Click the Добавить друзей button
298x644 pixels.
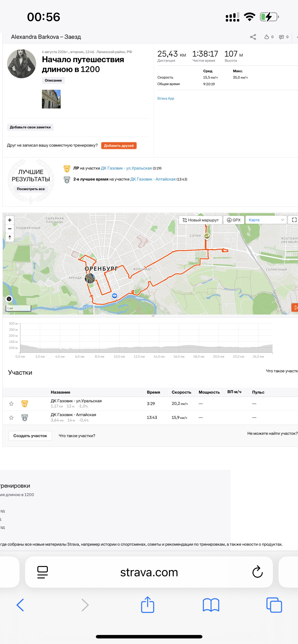(x=119, y=146)
